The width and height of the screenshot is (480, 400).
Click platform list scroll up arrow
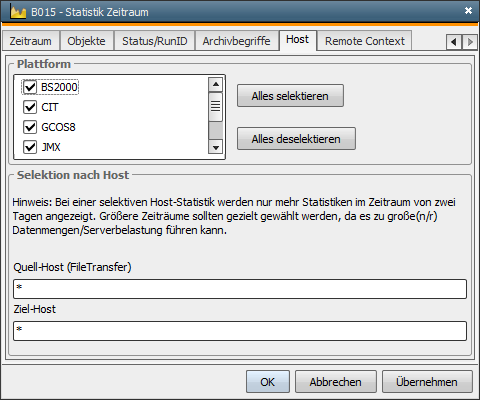click(x=216, y=84)
